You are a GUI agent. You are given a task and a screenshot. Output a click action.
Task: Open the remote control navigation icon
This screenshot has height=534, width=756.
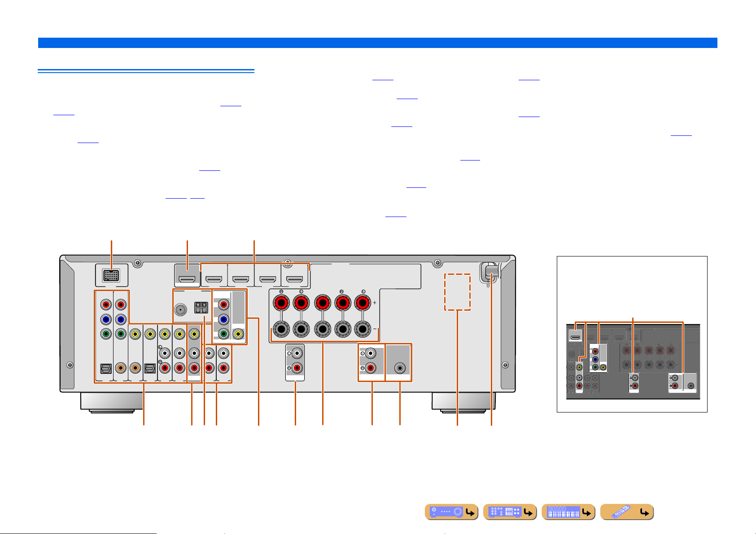626,512
